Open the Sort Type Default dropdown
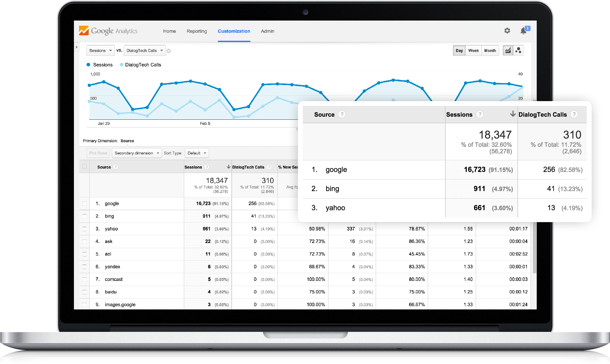This screenshot has width=610, height=364. [x=197, y=153]
